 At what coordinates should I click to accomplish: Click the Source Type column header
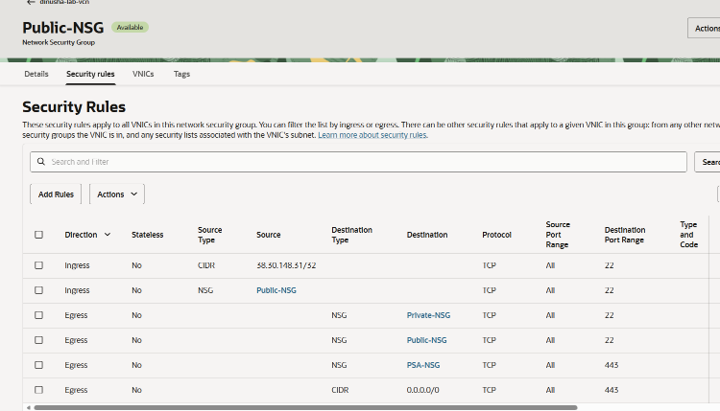210,235
